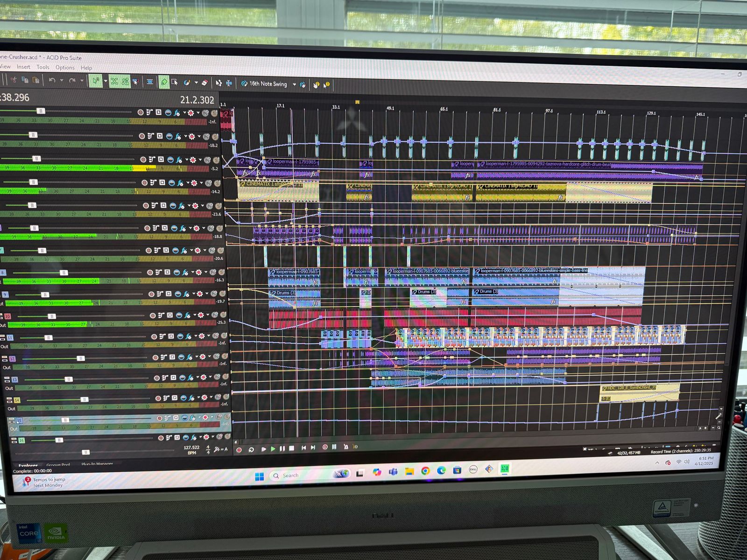The image size is (747, 560).
Task: Click the red Record button in transport
Action: 239,450
